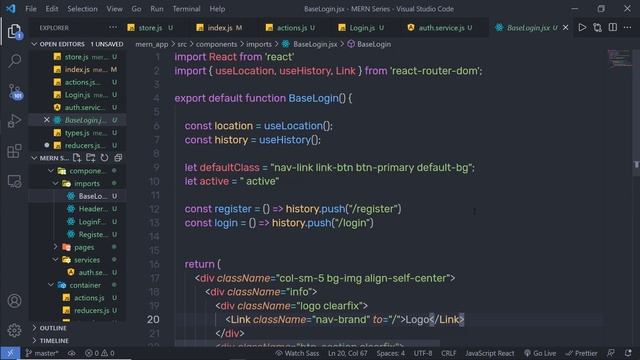
Task: Open errors and warnings count in status bar
Action: click(x=100, y=353)
